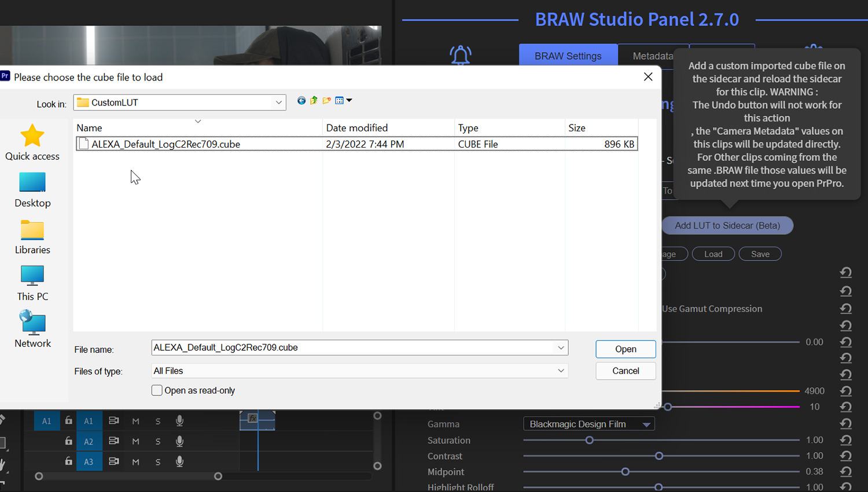Select ALEXA_Default_LogC2Rec709.cube in the file list
Screen dimensions: 868x492
coord(166,144)
